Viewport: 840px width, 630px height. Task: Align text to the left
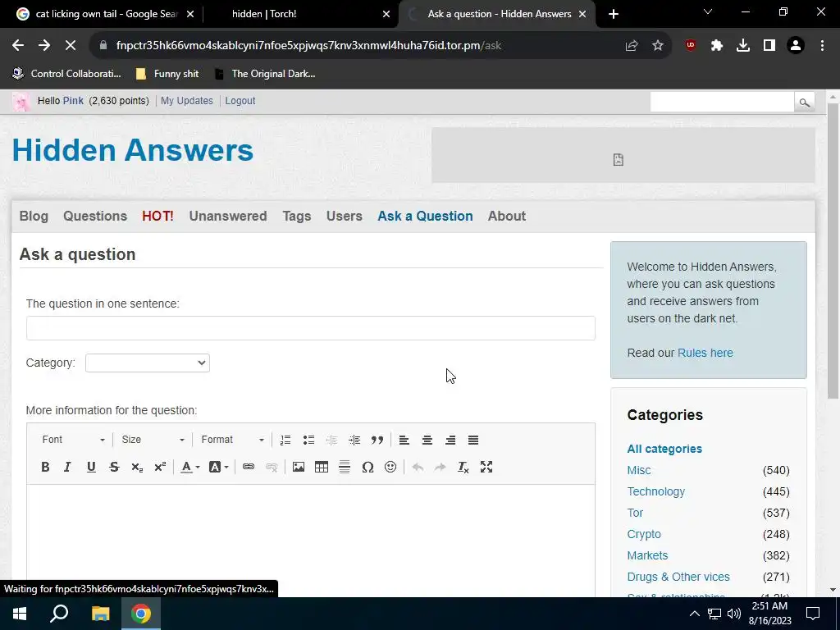(x=404, y=440)
